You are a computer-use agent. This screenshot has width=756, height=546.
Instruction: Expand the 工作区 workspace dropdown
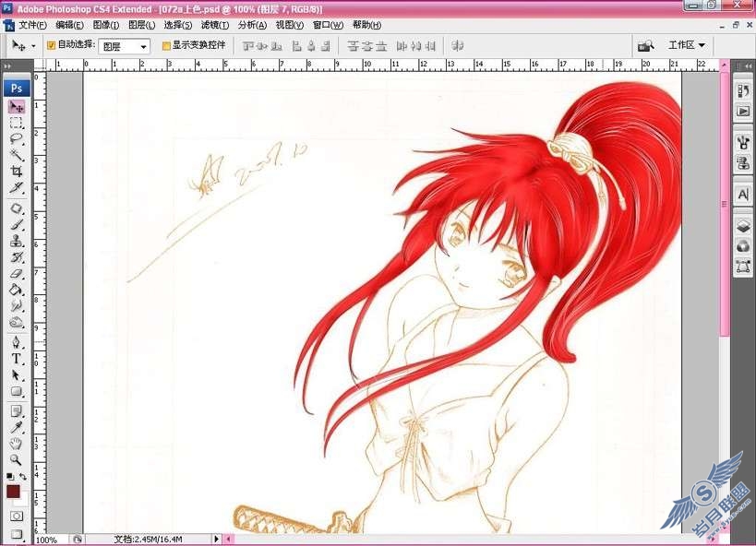click(687, 45)
